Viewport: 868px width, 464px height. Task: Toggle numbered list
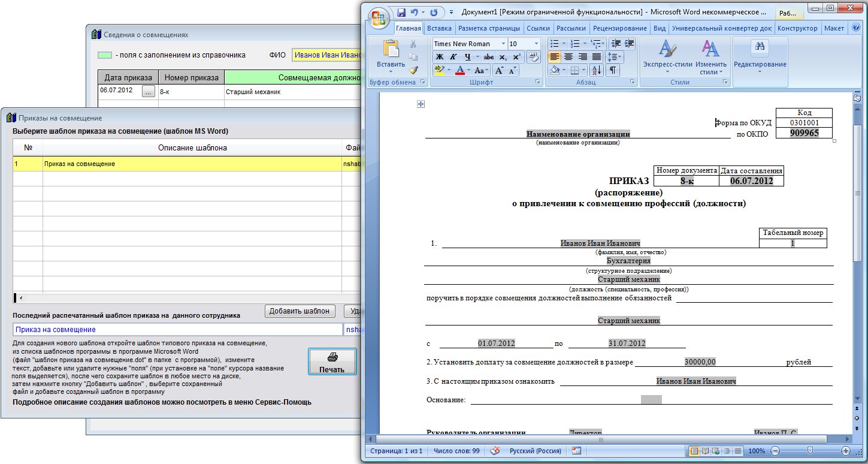click(x=576, y=44)
